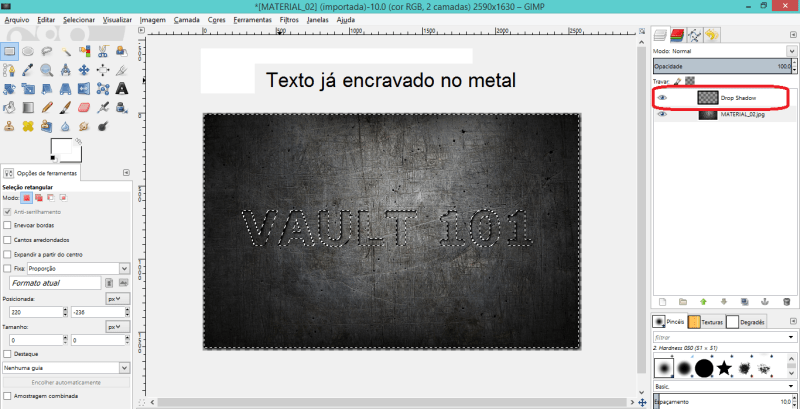This screenshot has height=409, width=800.
Task: Select the Alignment tool
Action: [103, 70]
